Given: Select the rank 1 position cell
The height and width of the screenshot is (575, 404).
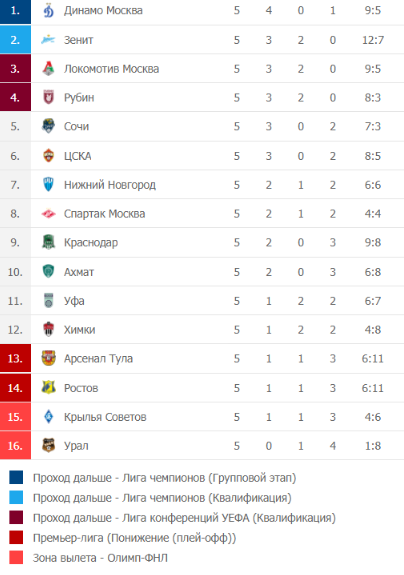Looking at the screenshot, I should click(x=15, y=11).
